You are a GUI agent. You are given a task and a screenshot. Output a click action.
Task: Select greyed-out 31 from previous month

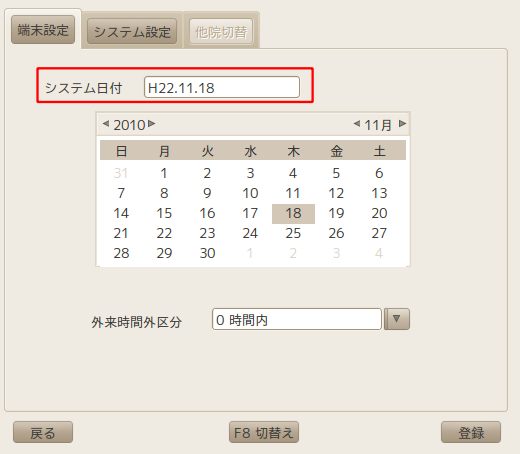[x=121, y=173]
